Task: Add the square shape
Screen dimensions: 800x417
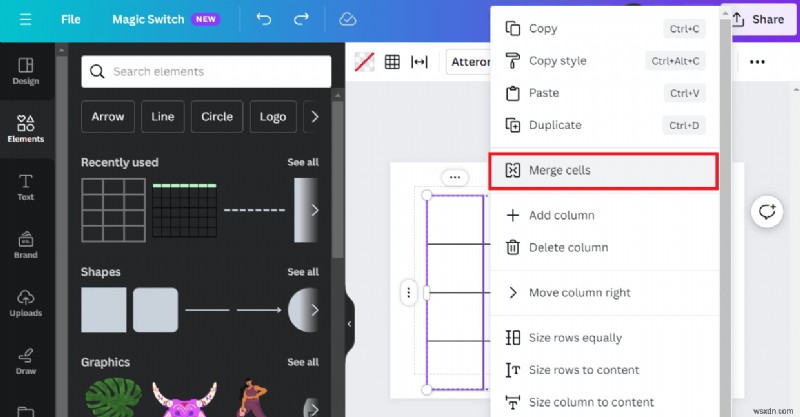Action: [104, 310]
